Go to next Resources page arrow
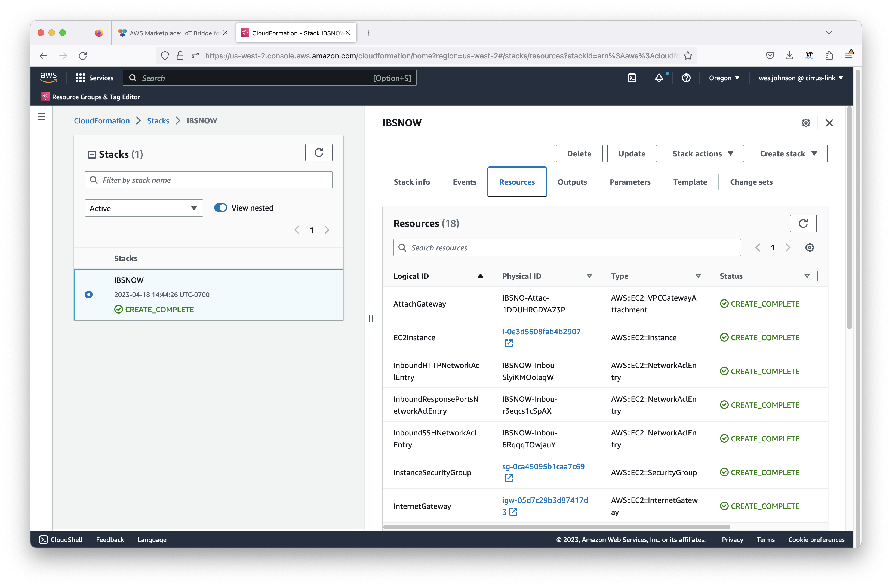 click(787, 247)
